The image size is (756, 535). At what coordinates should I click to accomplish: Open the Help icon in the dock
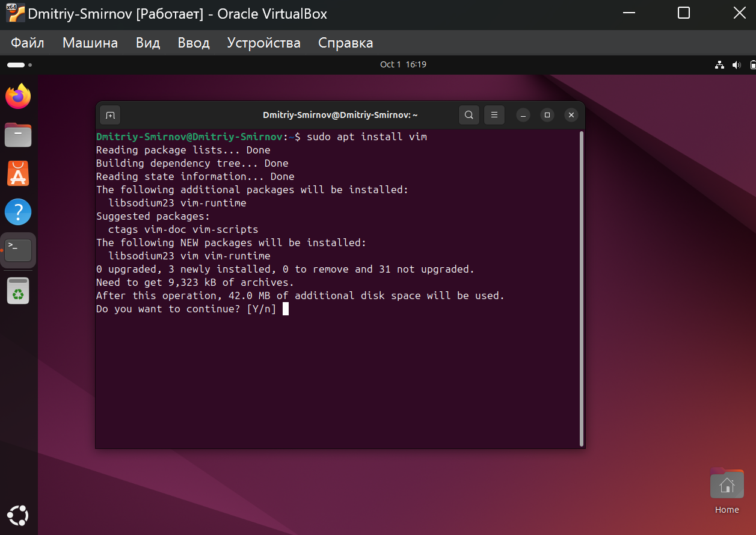click(x=18, y=212)
